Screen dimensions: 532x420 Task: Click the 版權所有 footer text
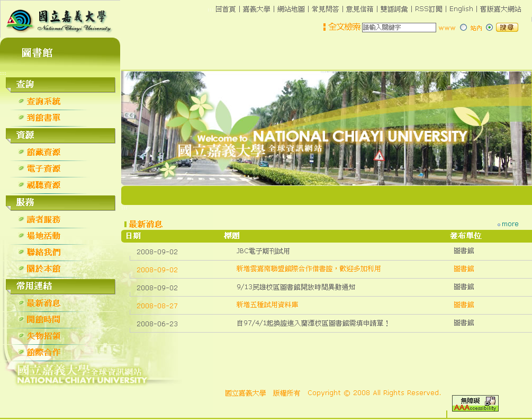[286, 393]
